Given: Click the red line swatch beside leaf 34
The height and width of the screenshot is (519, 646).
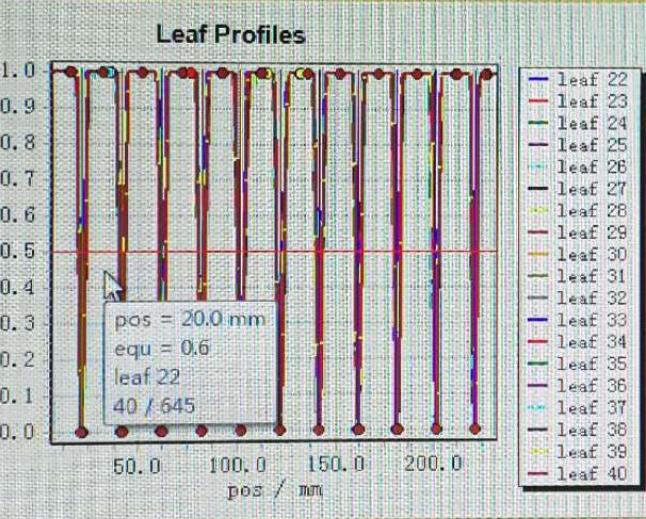Looking at the screenshot, I should 538,342.
